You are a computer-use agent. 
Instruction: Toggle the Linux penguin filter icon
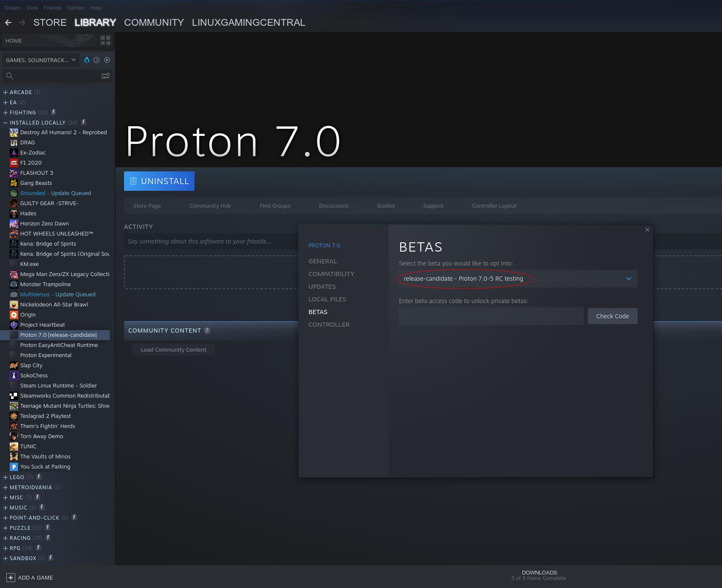pos(87,60)
